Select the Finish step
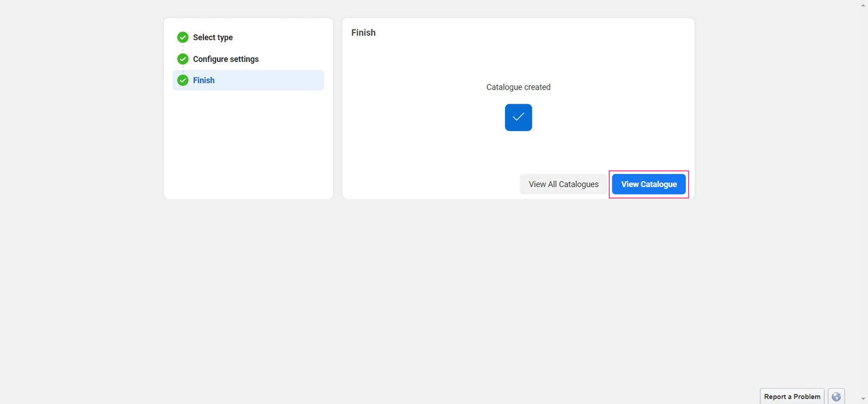 tap(248, 80)
